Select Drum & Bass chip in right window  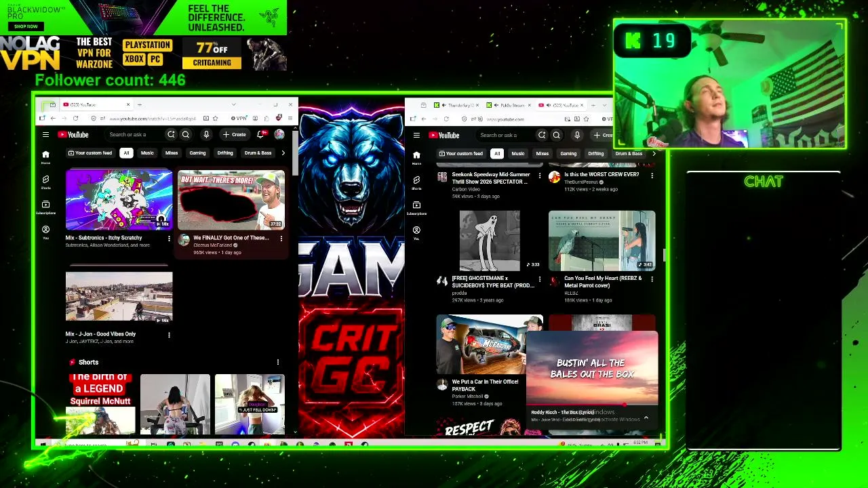[x=629, y=154]
